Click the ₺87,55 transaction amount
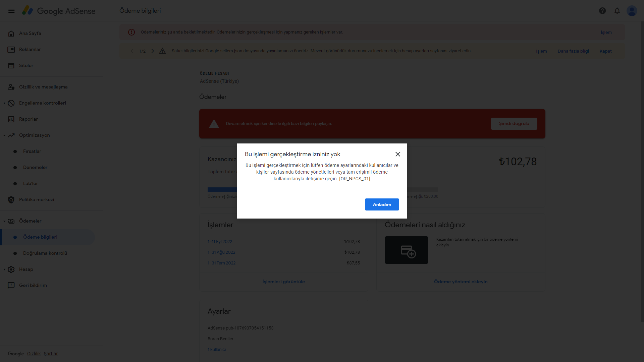 tap(353, 263)
